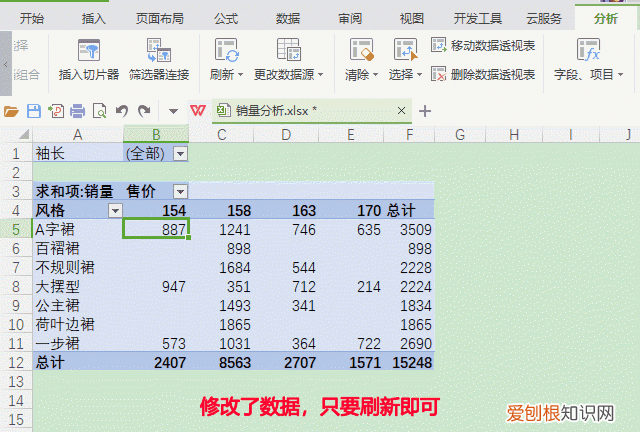The height and width of the screenshot is (432, 640).
Task: Click the Filter Connections icon
Action: [159, 50]
